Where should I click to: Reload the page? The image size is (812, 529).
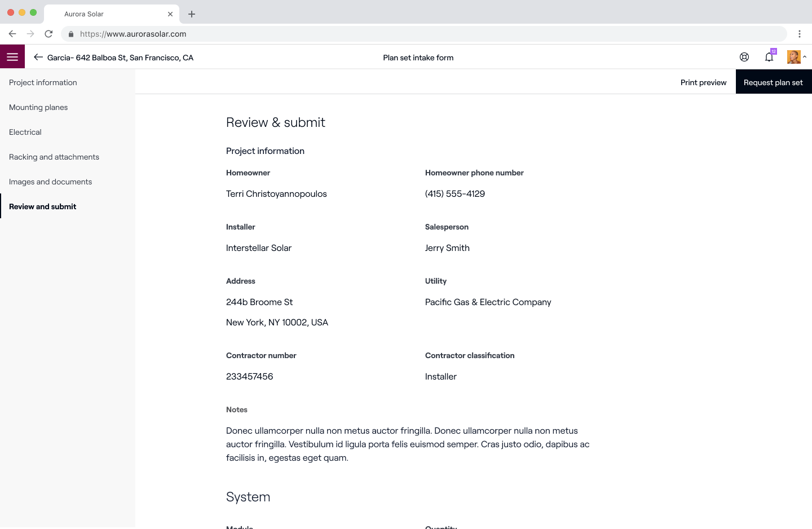click(x=48, y=34)
